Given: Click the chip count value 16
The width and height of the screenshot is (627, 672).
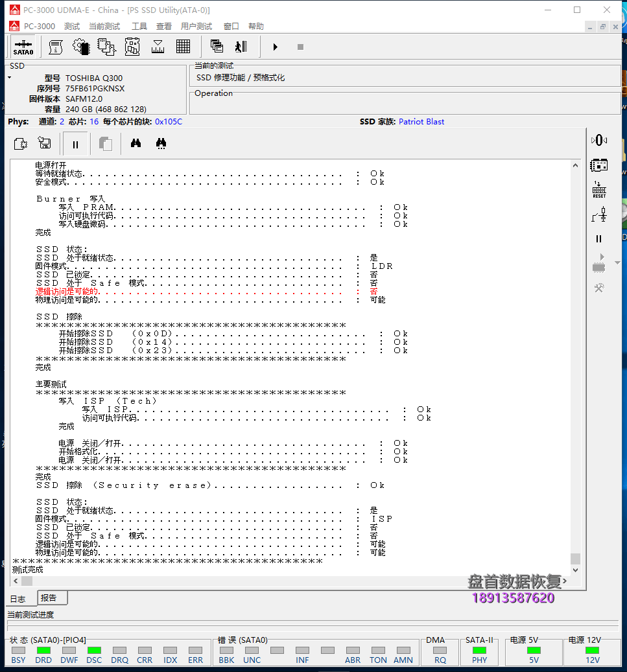Looking at the screenshot, I should [x=94, y=122].
